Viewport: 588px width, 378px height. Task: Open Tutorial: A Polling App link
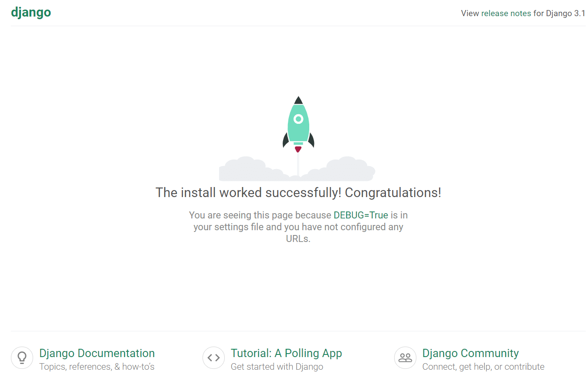coord(286,353)
